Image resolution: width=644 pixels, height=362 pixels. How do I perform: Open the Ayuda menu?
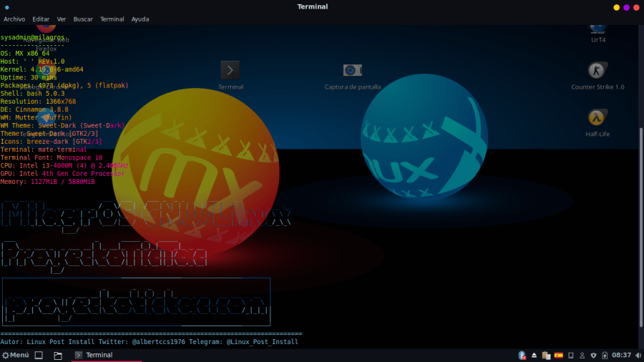coord(140,19)
